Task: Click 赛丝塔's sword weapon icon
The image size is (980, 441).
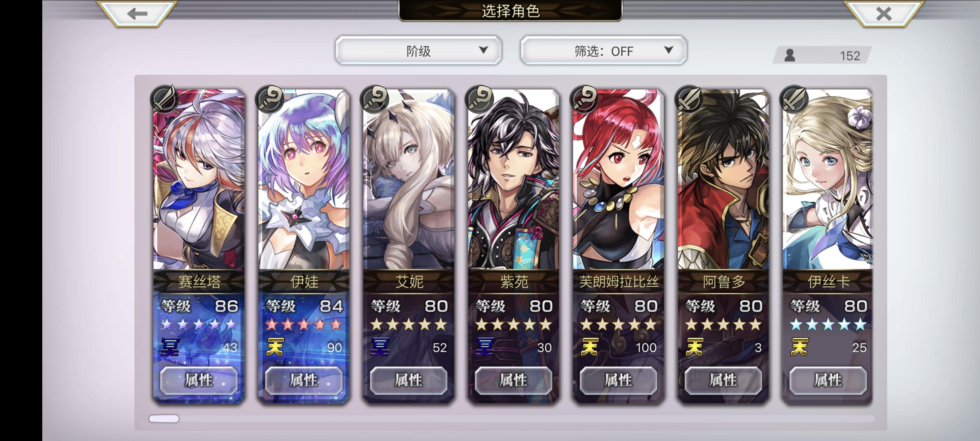Action: click(x=164, y=99)
